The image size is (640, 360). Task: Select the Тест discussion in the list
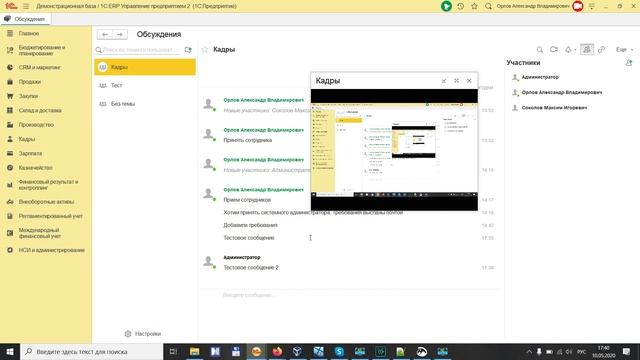point(145,85)
